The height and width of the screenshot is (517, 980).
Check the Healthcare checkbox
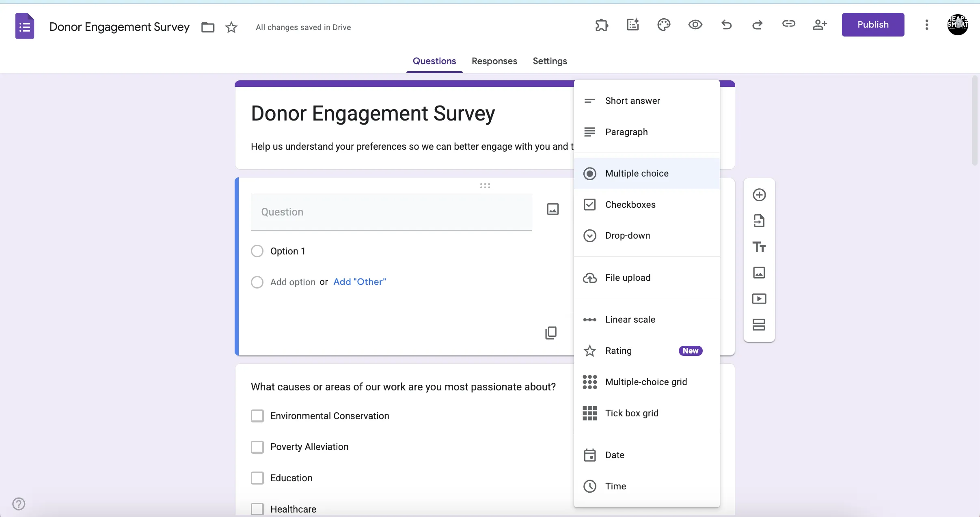(257, 509)
